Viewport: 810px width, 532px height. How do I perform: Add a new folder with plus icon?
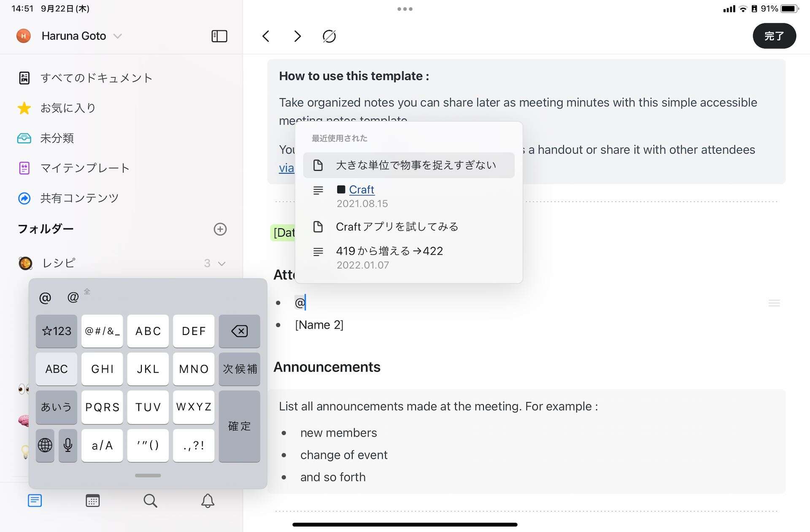pos(220,229)
